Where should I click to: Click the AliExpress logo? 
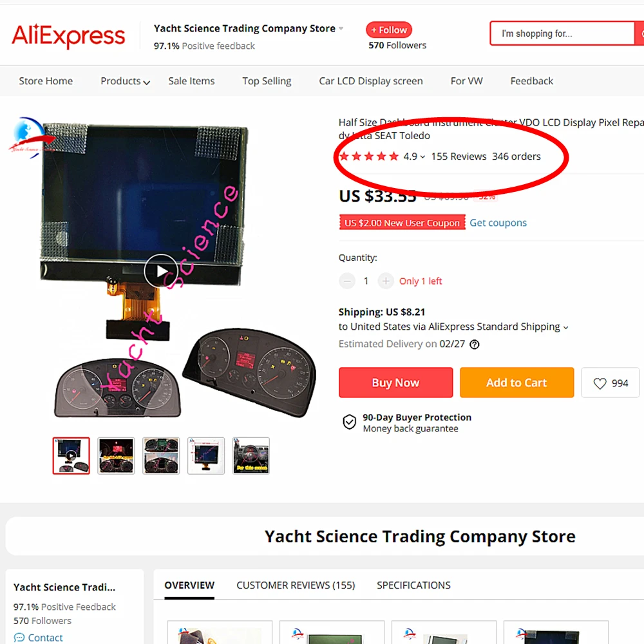click(x=68, y=35)
